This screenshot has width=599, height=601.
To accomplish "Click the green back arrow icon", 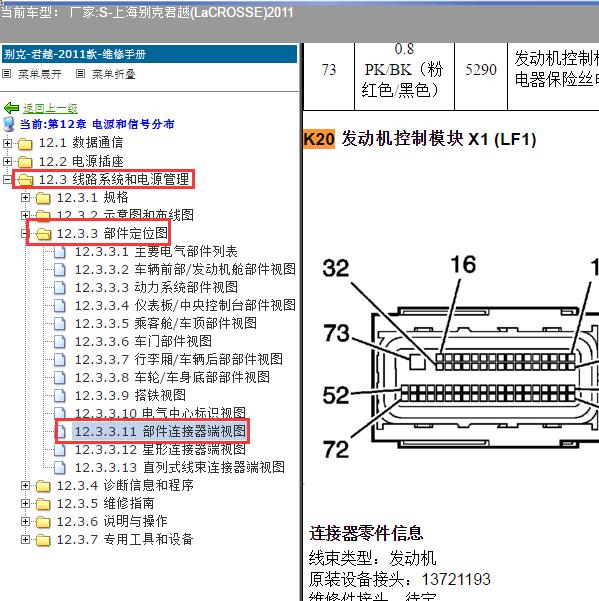I will pos(11,108).
